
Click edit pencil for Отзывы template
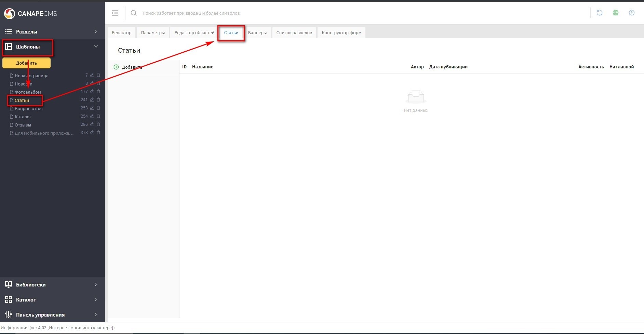(x=92, y=124)
